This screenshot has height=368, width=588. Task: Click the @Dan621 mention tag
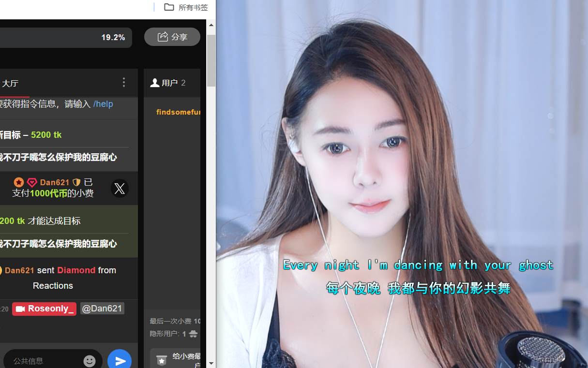(x=102, y=309)
